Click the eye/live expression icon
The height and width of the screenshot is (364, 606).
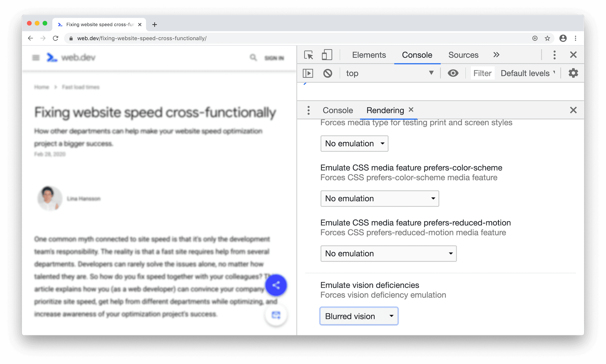coord(453,73)
